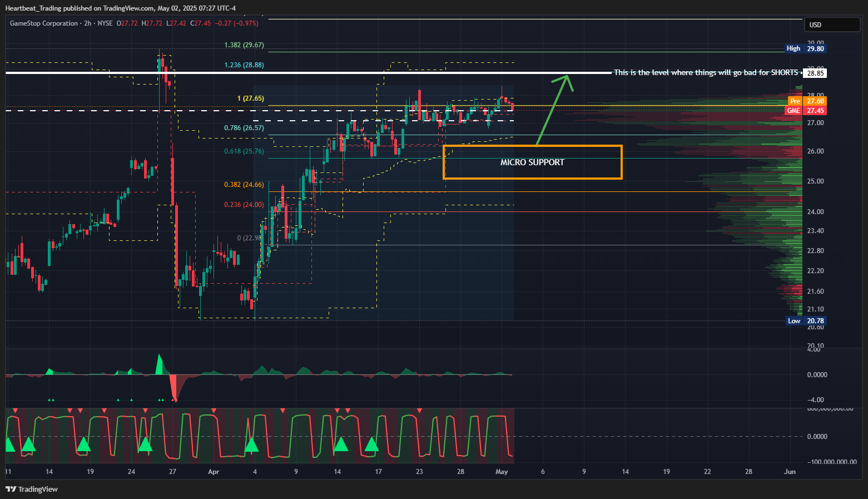The height and width of the screenshot is (499, 868).
Task: Select the MICRO SUPPORT text annotation
Action: (x=532, y=162)
